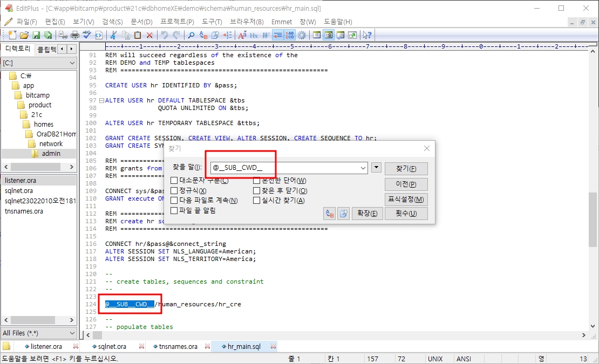Save the file with the single floppy icon
This screenshot has height=364, width=599.
36,35
